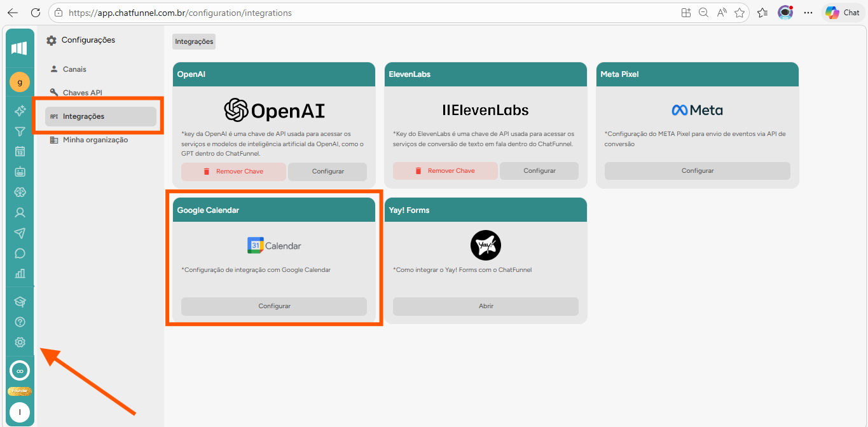The image size is (868, 427).
Task: Click the Founder badge in sidebar
Action: tap(20, 391)
